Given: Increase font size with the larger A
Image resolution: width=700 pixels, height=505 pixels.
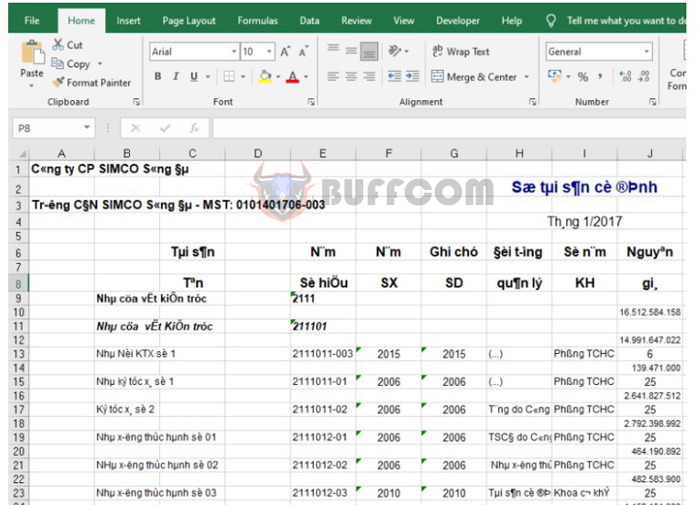Looking at the screenshot, I should point(285,52).
